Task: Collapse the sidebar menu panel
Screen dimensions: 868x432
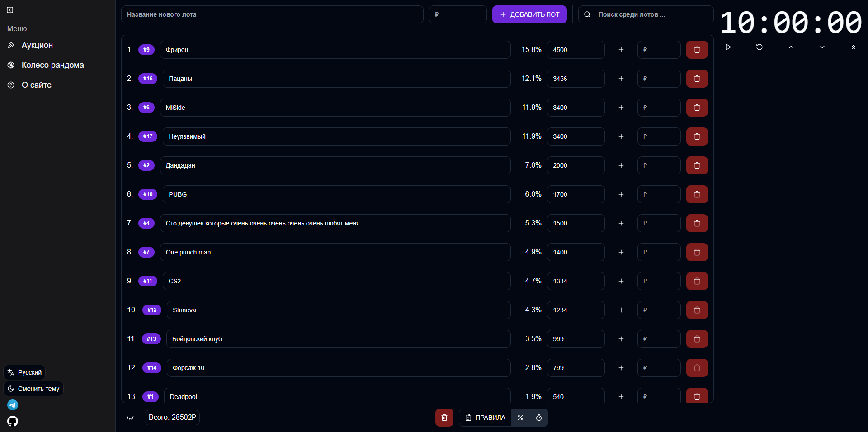Action: pyautogui.click(x=10, y=10)
